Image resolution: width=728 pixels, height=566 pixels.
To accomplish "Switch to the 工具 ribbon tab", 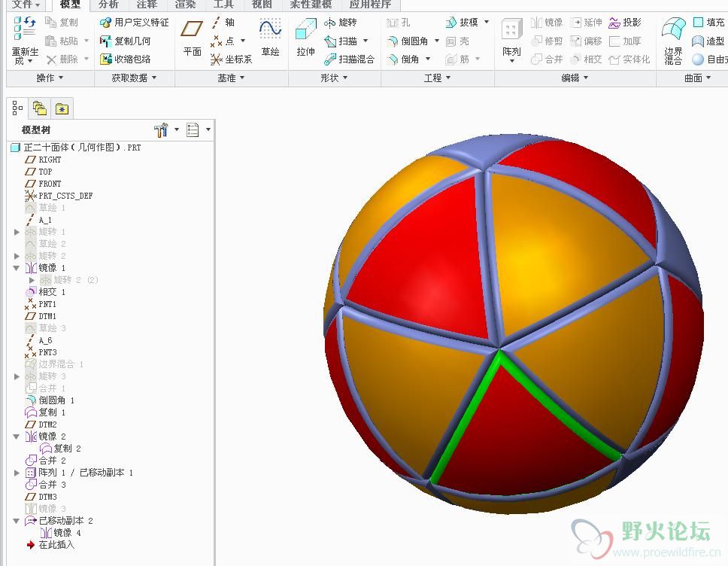I will coord(223,5).
